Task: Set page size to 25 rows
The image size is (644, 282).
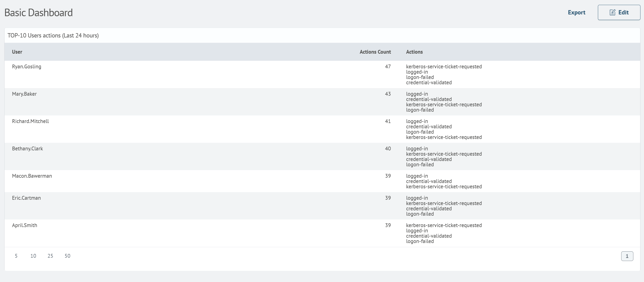Action: 50,256
